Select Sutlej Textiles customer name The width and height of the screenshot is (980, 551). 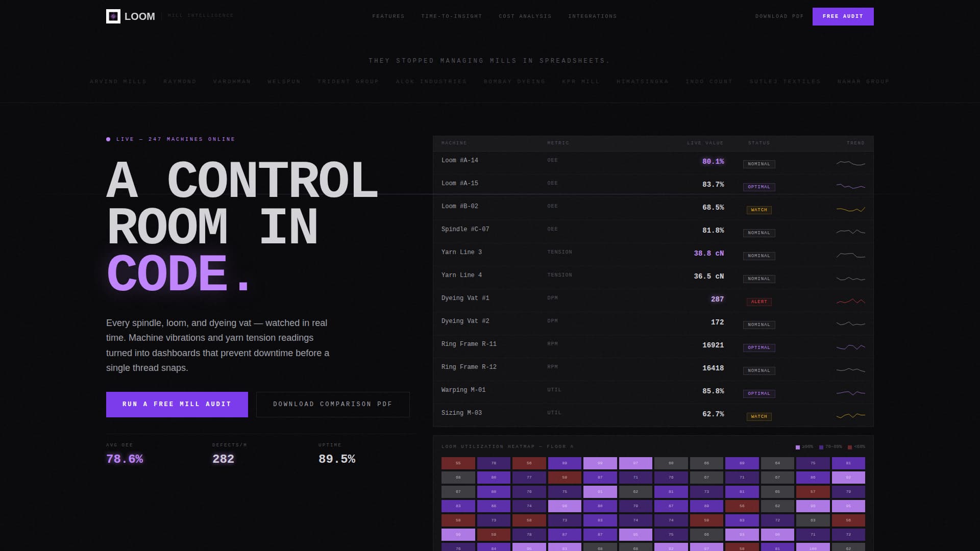(785, 82)
